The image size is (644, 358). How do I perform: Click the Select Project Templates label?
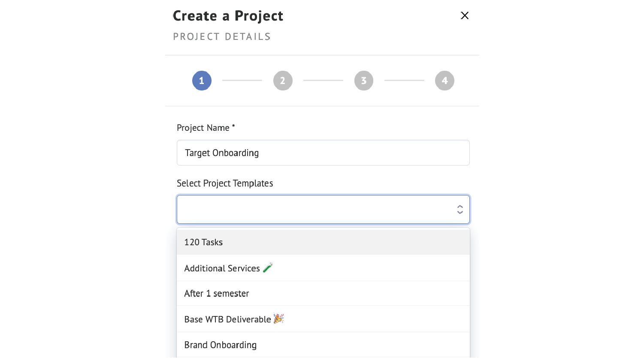[x=225, y=184]
